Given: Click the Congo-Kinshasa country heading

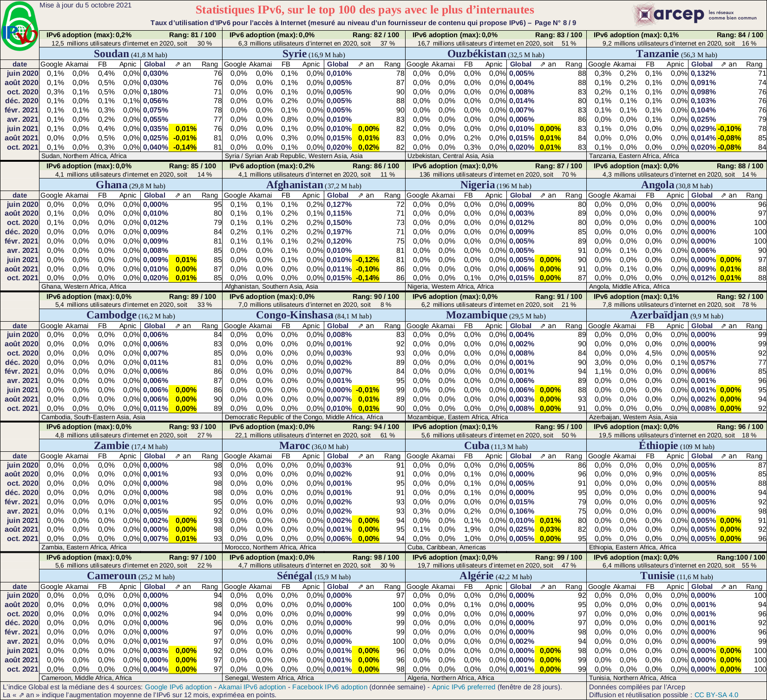Looking at the screenshot, I should 314,315.
